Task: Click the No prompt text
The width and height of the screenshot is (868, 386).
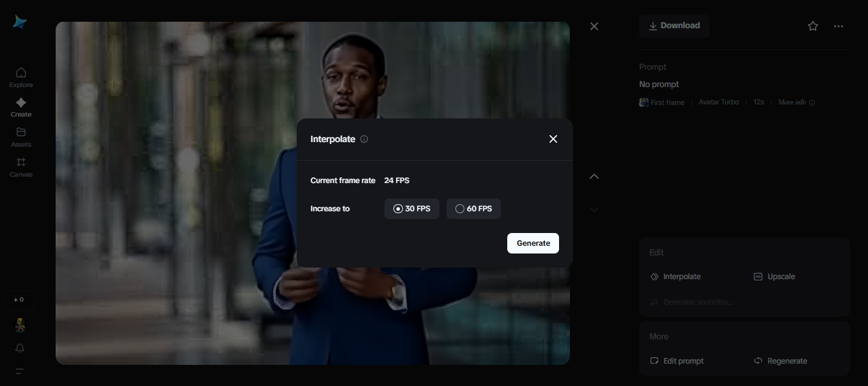Action: point(659,84)
